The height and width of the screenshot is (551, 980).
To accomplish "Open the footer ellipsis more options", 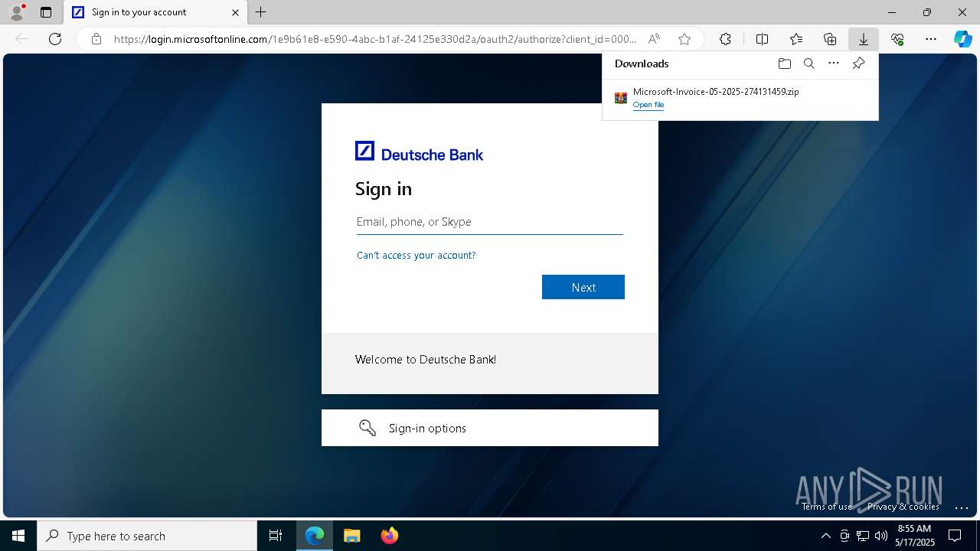I will click(962, 507).
